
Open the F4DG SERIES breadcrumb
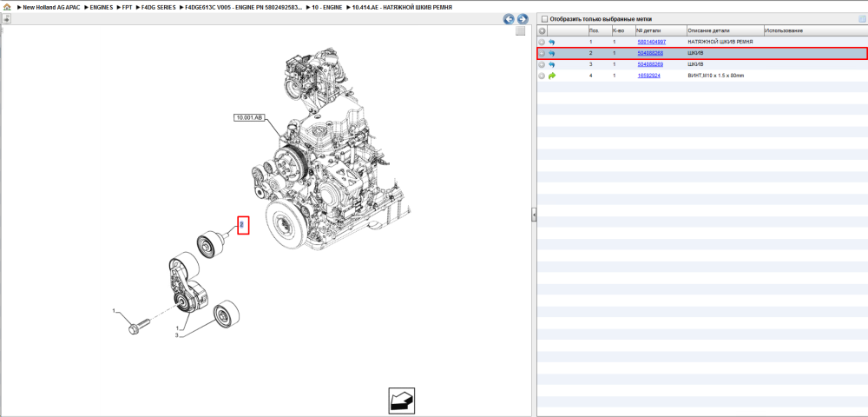(158, 8)
